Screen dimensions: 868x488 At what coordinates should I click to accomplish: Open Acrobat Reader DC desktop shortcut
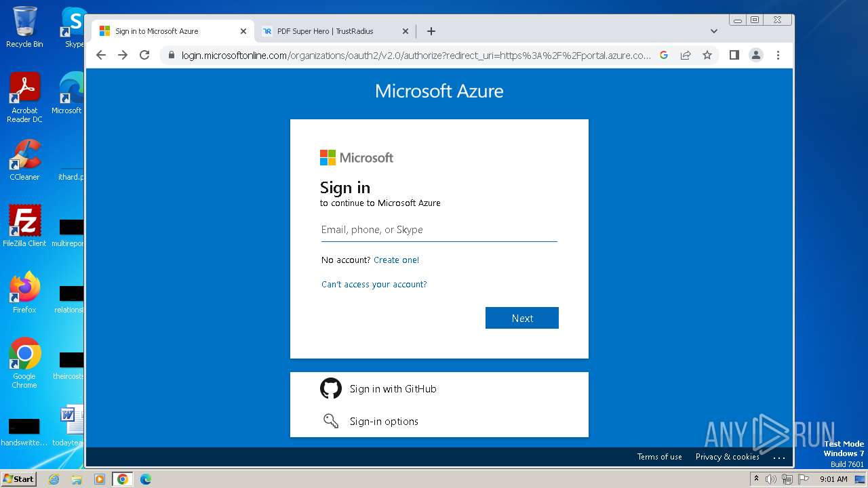coord(24,98)
